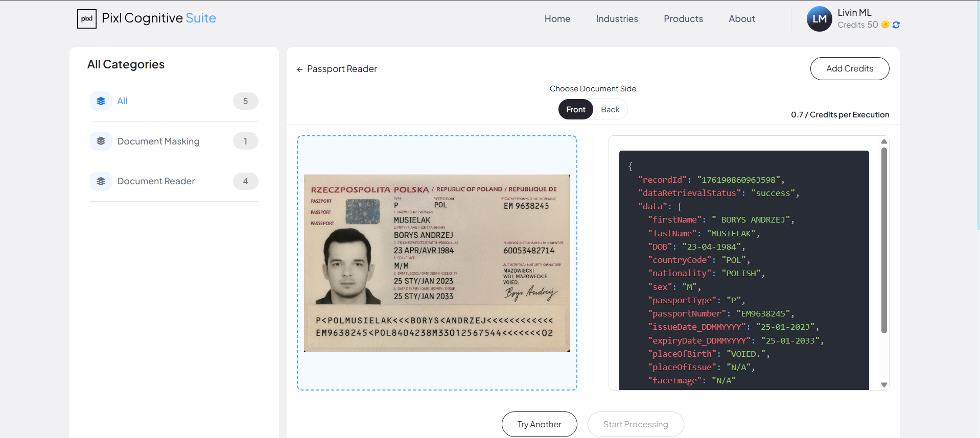Screen dimensions: 980x438
Task: Go to the Home page
Action: pyautogui.click(x=557, y=19)
